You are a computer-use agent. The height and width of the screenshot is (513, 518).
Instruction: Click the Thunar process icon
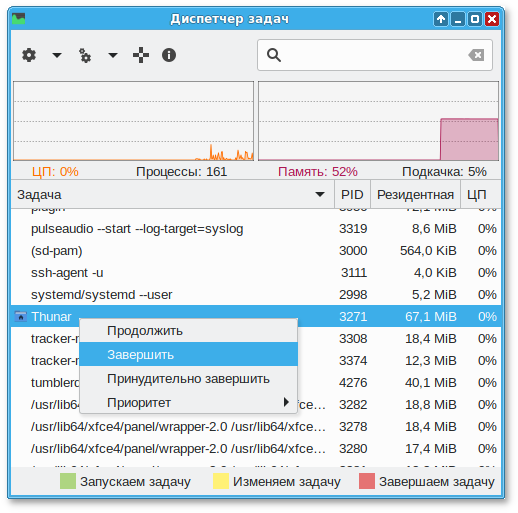[21, 316]
